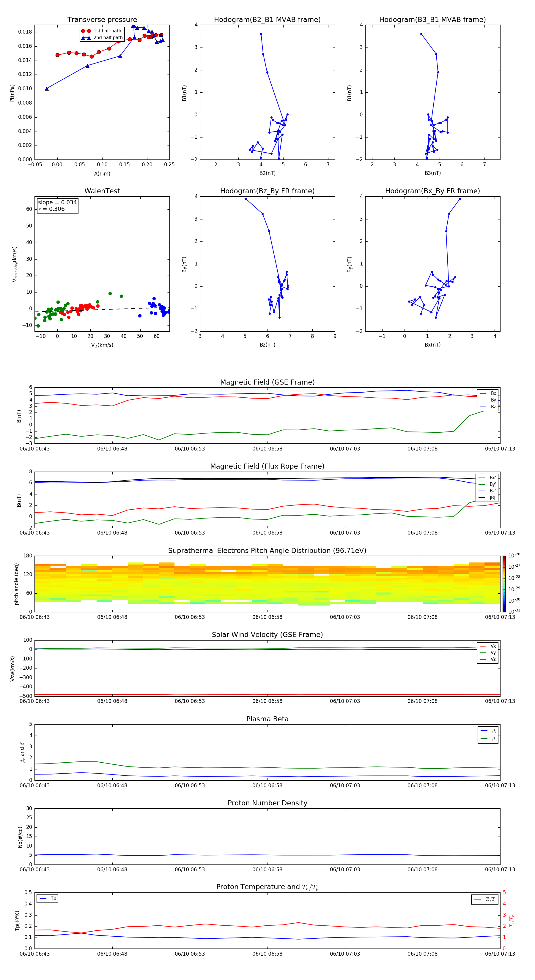Click 'Bx' legend entry in GSE panel
This screenshot has width=535, height=980.
[488, 393]
